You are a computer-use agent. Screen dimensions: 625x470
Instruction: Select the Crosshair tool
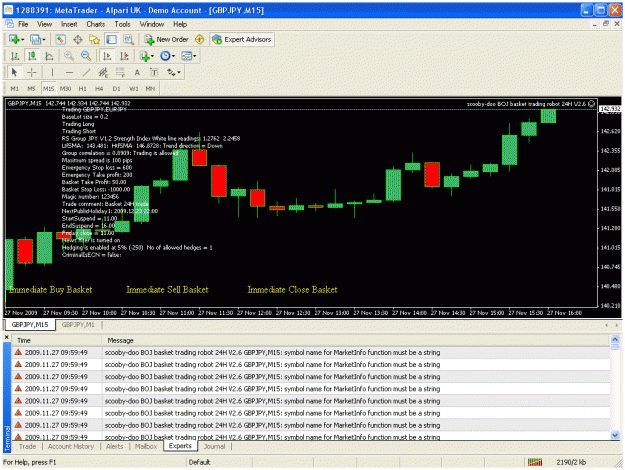[x=31, y=72]
